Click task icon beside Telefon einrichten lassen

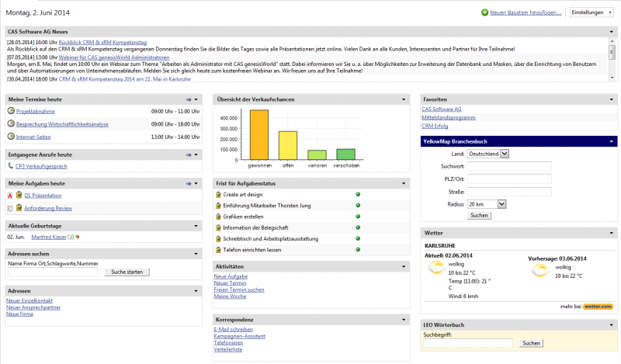pos(218,250)
